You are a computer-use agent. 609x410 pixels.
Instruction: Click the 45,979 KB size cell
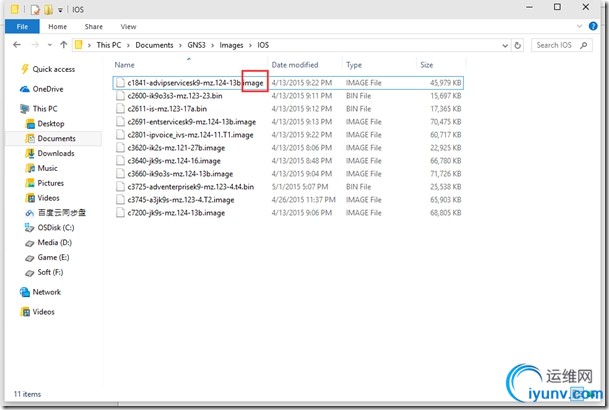pos(445,83)
